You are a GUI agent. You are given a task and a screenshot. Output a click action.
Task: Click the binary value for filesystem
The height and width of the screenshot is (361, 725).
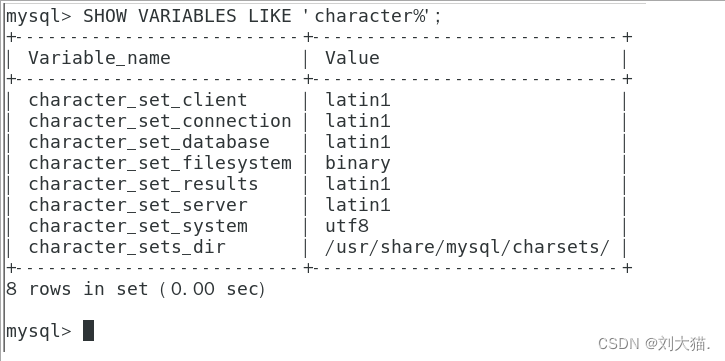(x=357, y=164)
